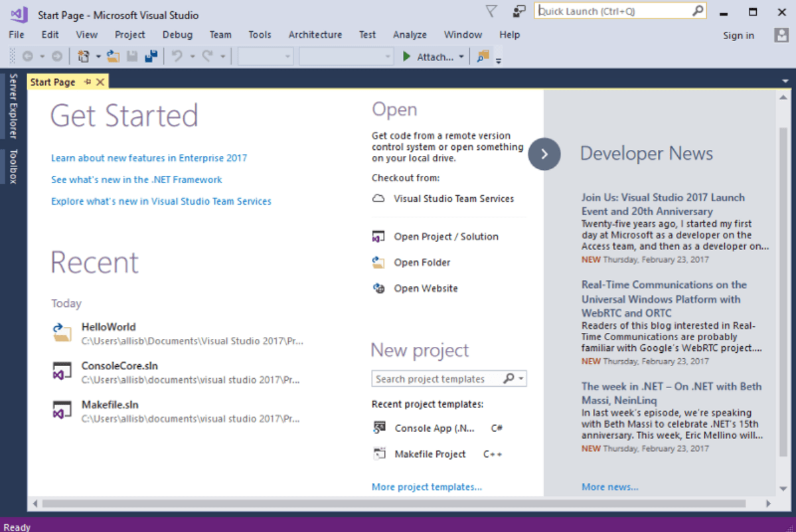Click the HelloWorld recent folder icon
Image resolution: width=796 pixels, height=532 pixels.
(62, 333)
